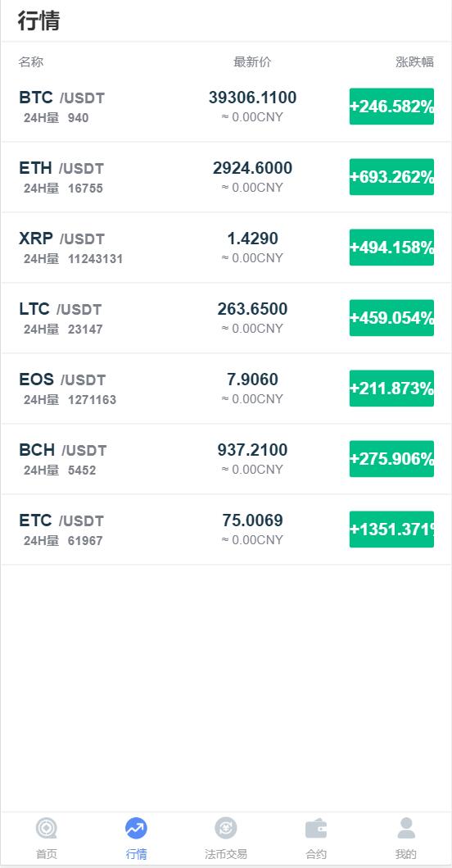Open the 我的 profile icon
The height and width of the screenshot is (868, 452).
click(x=406, y=828)
